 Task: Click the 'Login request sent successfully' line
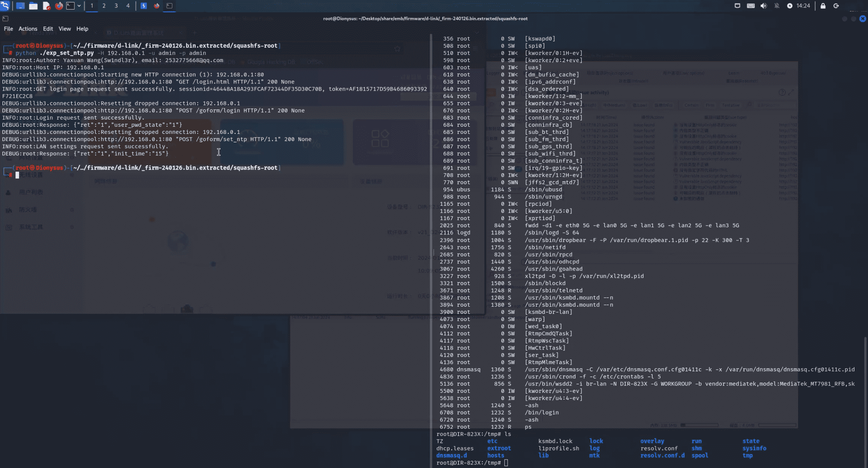(x=74, y=118)
